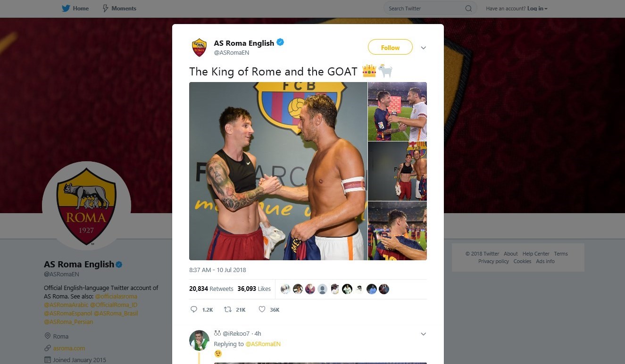
Task: Click the AS Roma avatar in tweet header
Action: (x=199, y=48)
